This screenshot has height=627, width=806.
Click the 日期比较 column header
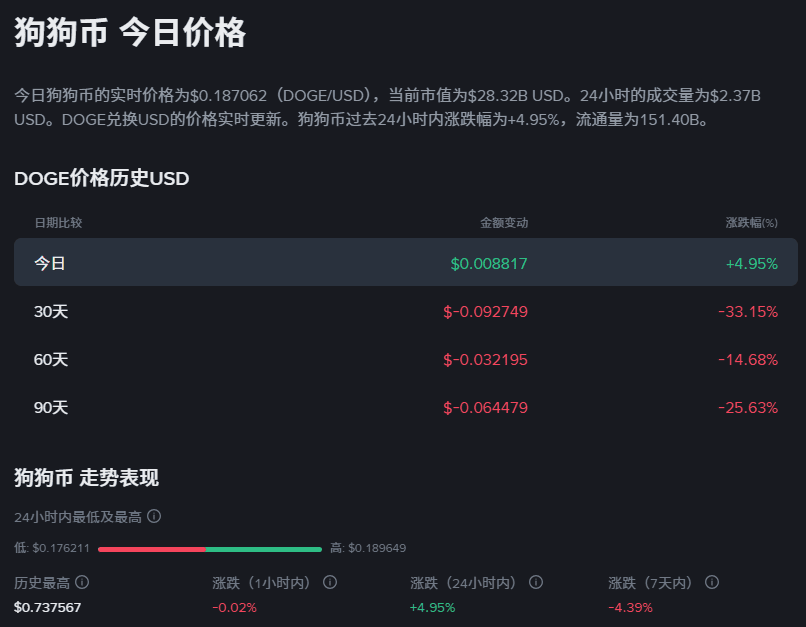pyautogui.click(x=58, y=222)
